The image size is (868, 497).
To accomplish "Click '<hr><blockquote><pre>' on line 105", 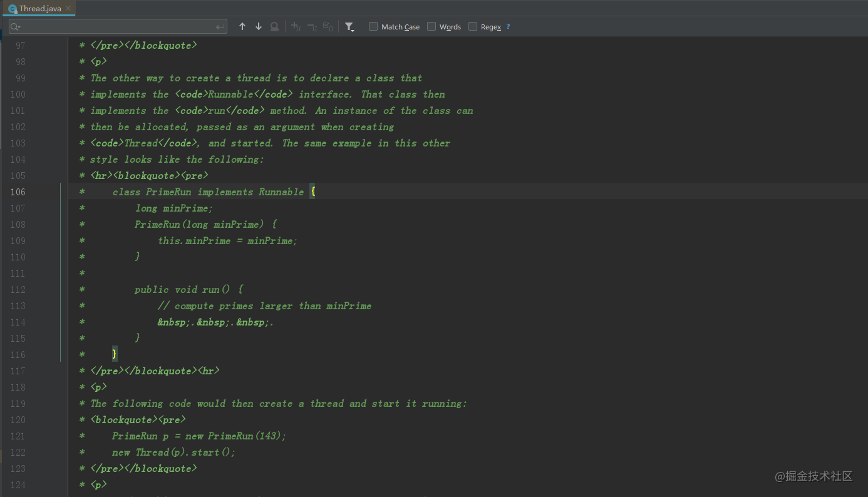I will click(149, 175).
